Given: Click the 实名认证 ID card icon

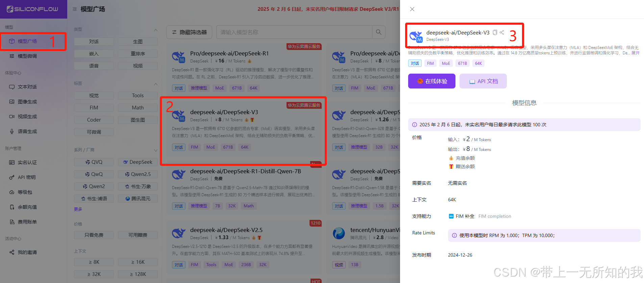Looking at the screenshot, I should point(12,162).
